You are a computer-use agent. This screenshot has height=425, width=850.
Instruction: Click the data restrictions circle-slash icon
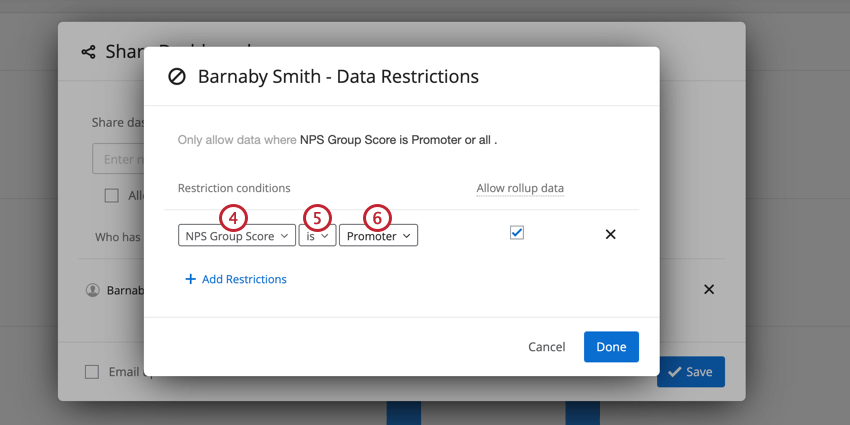[177, 76]
